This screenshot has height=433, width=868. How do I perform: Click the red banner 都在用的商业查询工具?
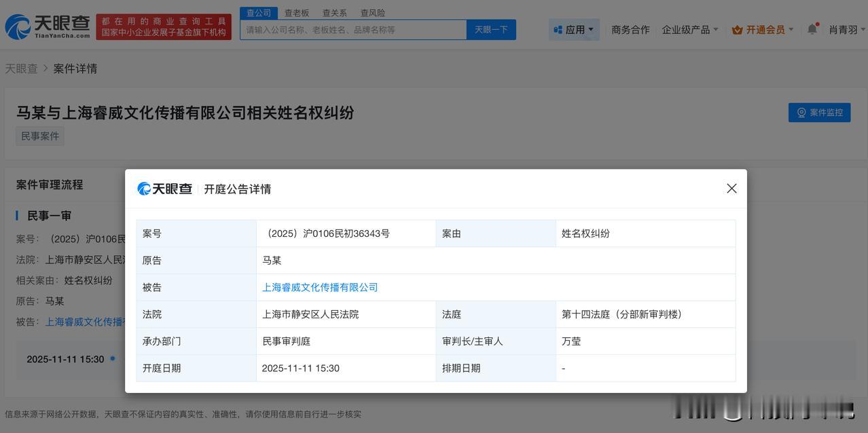164,26
